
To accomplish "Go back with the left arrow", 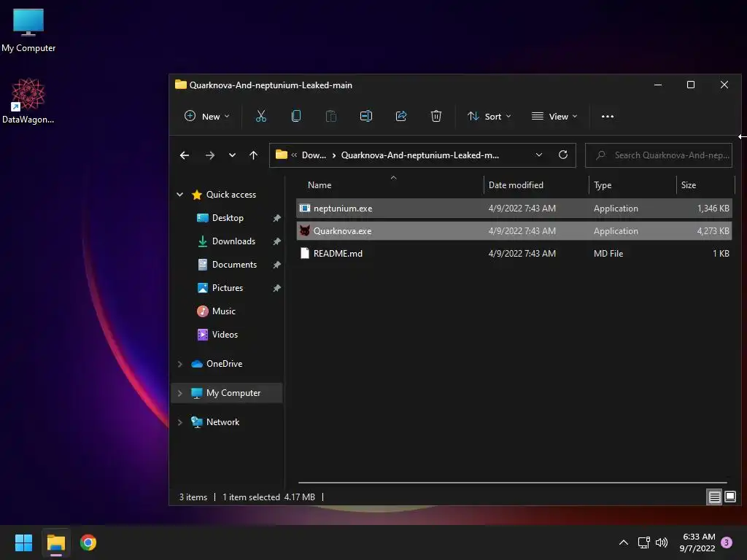I will pos(185,155).
